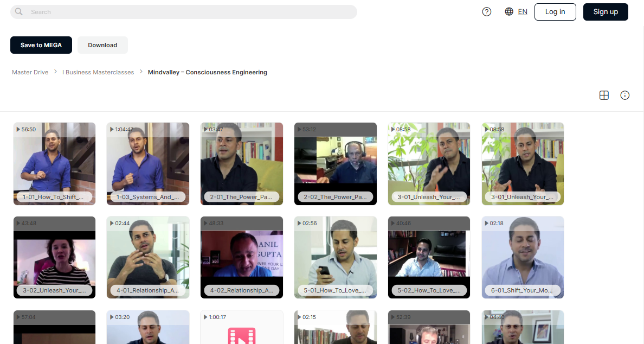Click the Sign up button

pos(606,12)
